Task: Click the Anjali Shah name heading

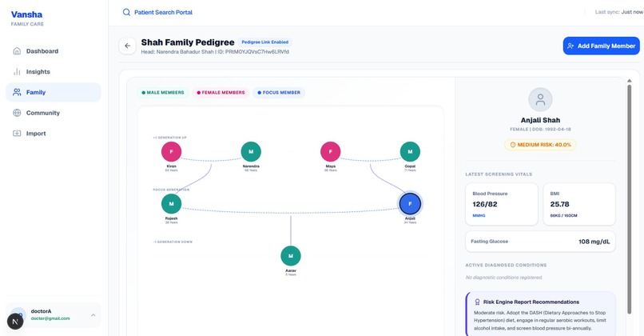Action: pos(540,120)
